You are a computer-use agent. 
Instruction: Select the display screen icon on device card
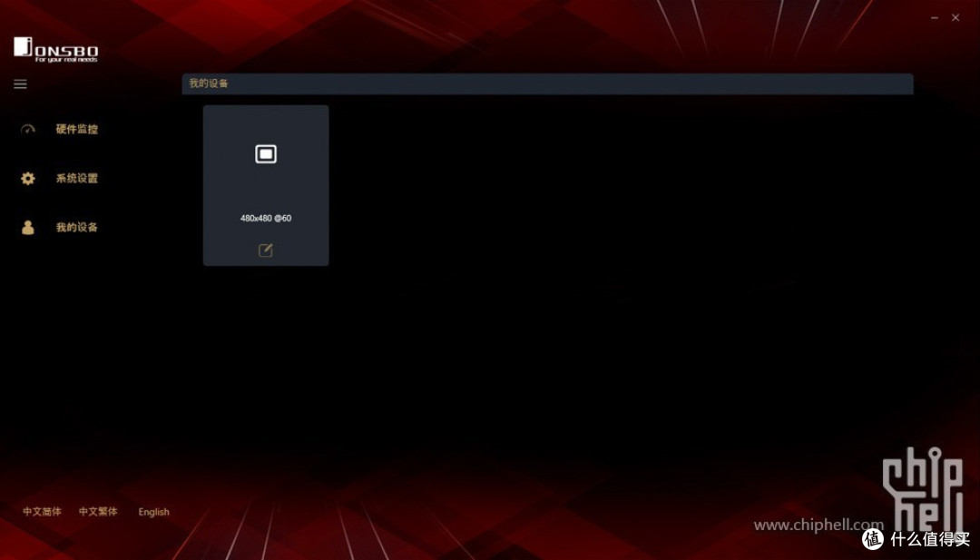coord(266,153)
